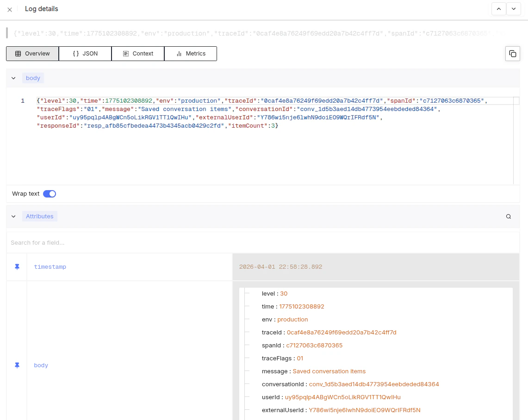Click message value Saved conversation items

329,371
